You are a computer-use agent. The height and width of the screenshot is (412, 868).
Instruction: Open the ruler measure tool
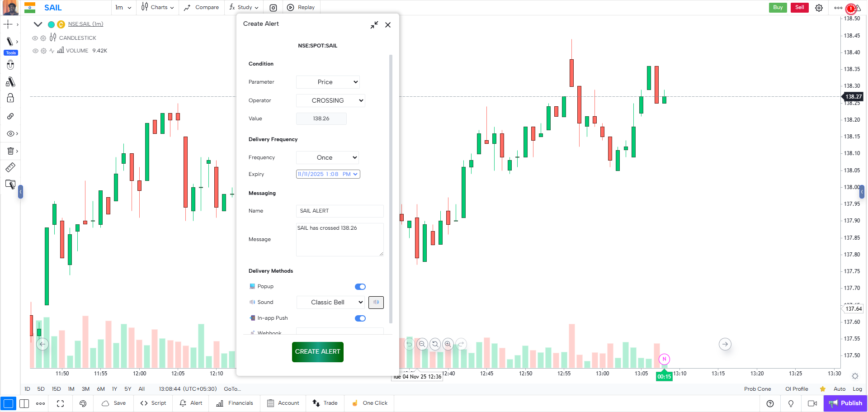10,168
